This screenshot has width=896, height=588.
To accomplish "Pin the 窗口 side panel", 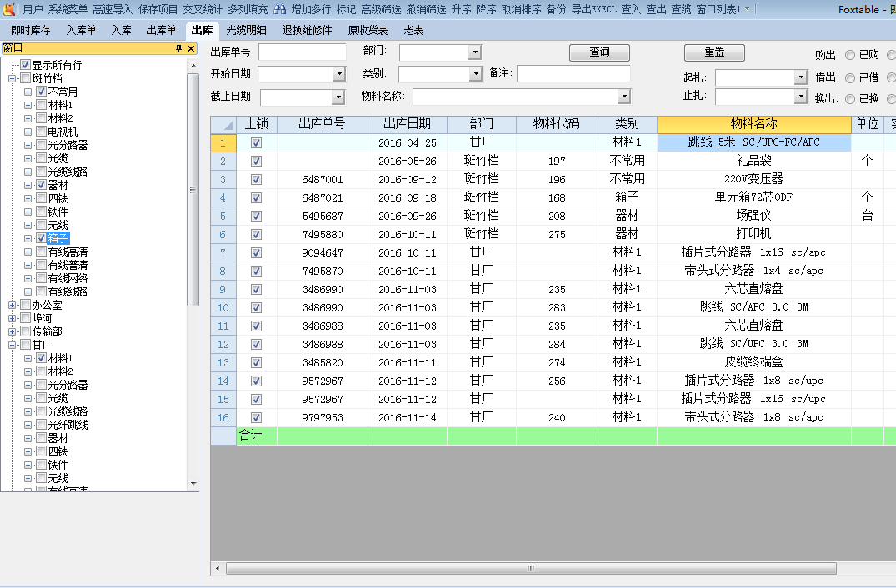I will [179, 48].
